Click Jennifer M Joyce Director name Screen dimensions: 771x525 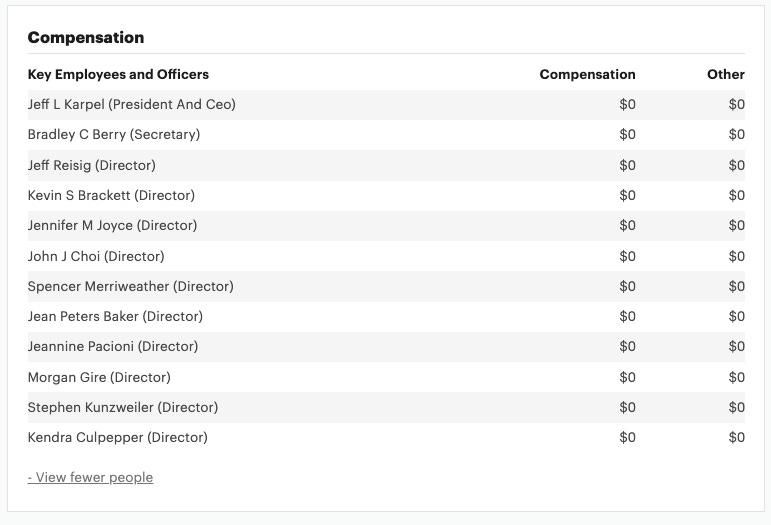pyautogui.click(x=112, y=226)
